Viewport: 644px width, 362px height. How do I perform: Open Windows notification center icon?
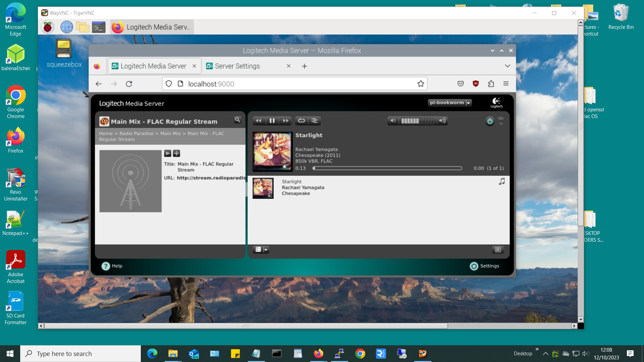pyautogui.click(x=630, y=353)
